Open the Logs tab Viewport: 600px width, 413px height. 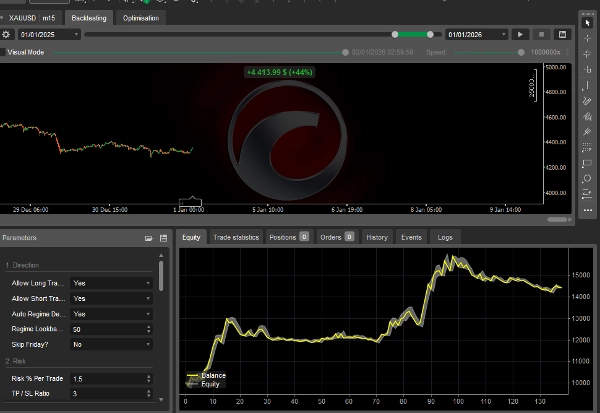445,237
